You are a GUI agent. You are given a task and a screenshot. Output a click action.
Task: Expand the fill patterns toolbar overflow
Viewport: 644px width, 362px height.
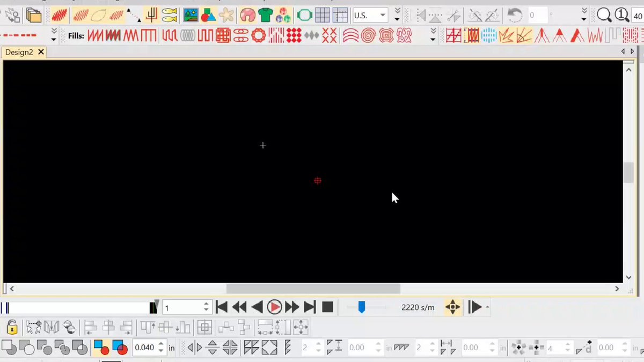[433, 36]
